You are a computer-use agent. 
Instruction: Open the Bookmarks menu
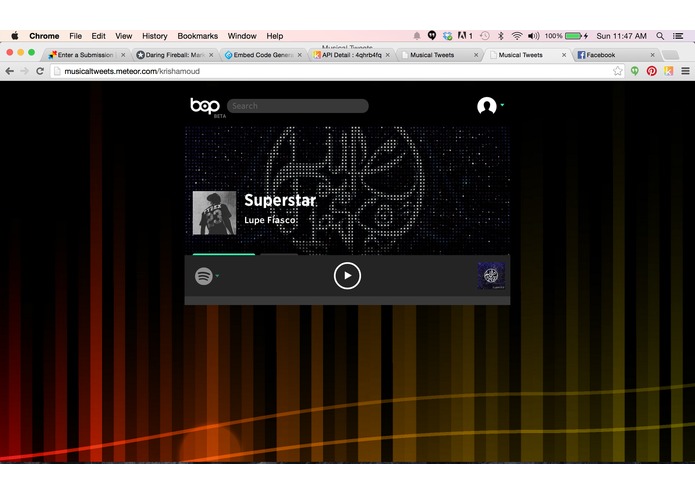click(198, 36)
